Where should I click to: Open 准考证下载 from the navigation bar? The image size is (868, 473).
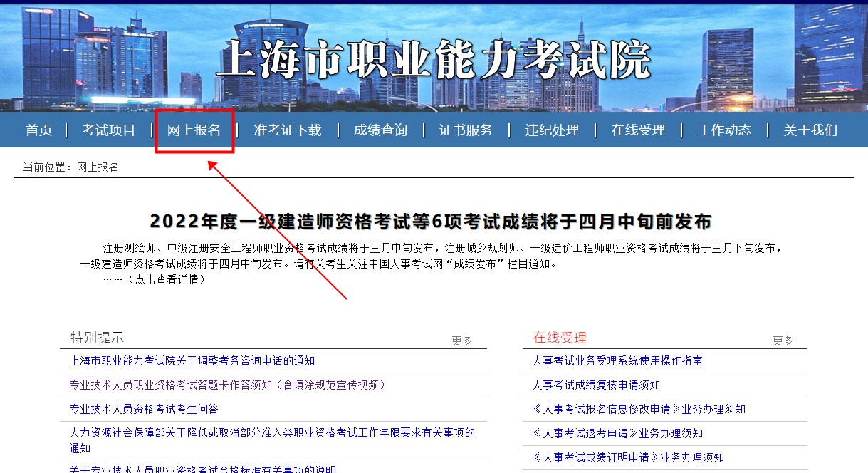tap(287, 130)
